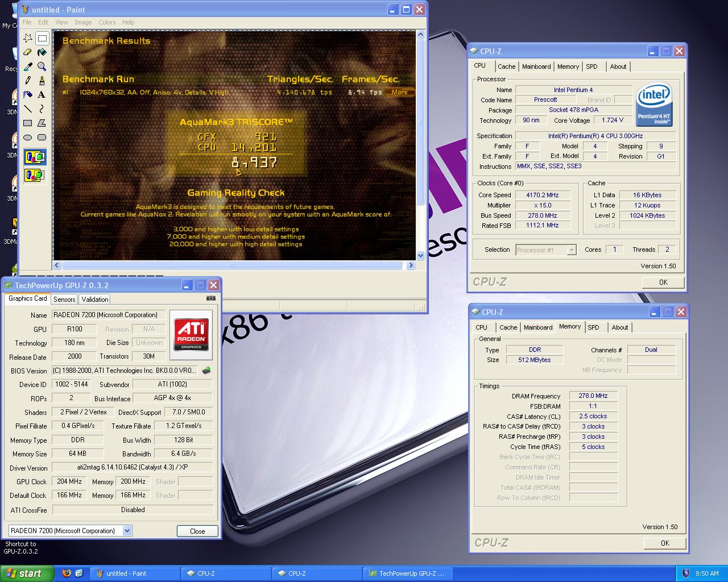Open the File menu in Paint

click(27, 22)
